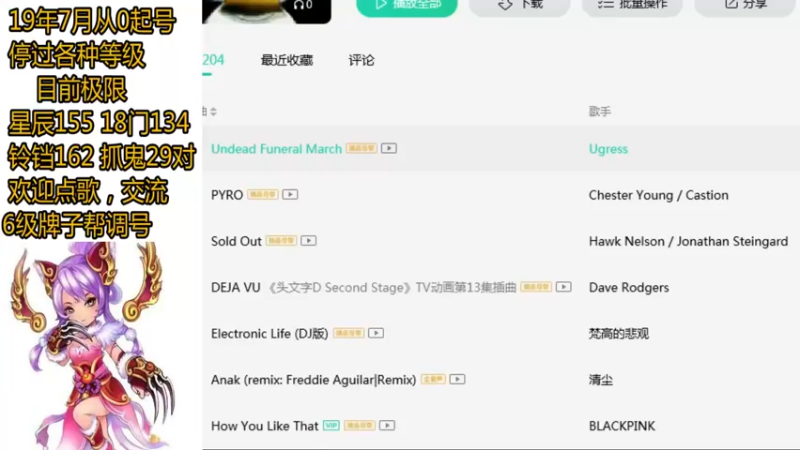Screen dimensions: 800x450
Task: Click the VIP badge on How You Like That
Action: click(331, 426)
